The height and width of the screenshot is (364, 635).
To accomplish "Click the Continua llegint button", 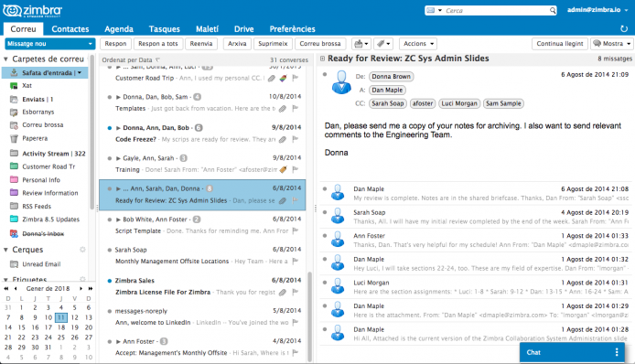I will point(560,44).
